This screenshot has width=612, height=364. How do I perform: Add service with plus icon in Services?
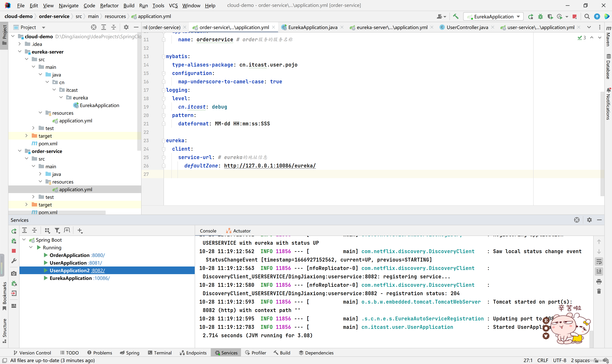80,230
